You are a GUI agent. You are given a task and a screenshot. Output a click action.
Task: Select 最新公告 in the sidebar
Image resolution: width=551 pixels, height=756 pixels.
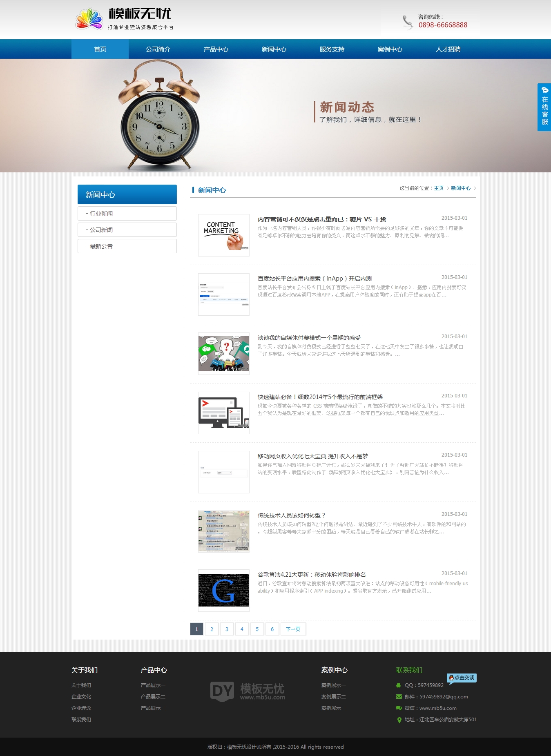pos(127,246)
